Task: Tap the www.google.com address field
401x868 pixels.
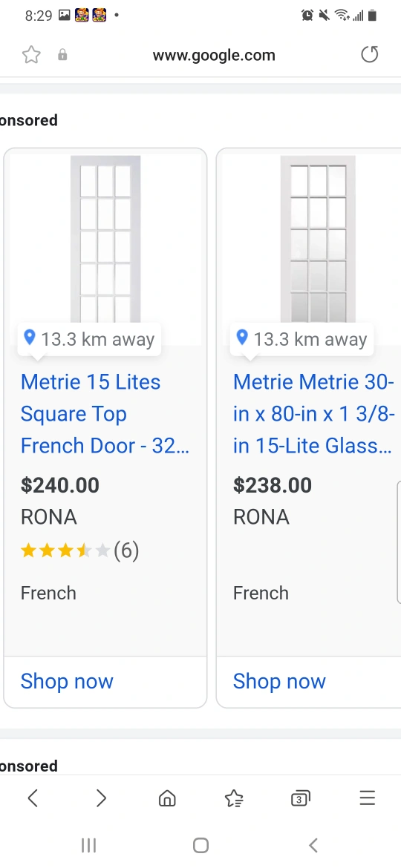Action: point(214,55)
